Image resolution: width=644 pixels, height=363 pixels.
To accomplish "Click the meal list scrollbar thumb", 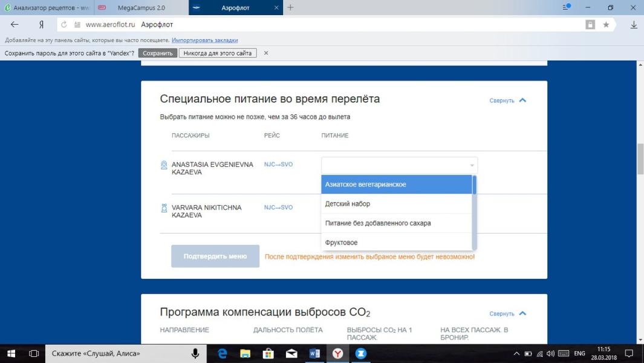I will click(474, 185).
